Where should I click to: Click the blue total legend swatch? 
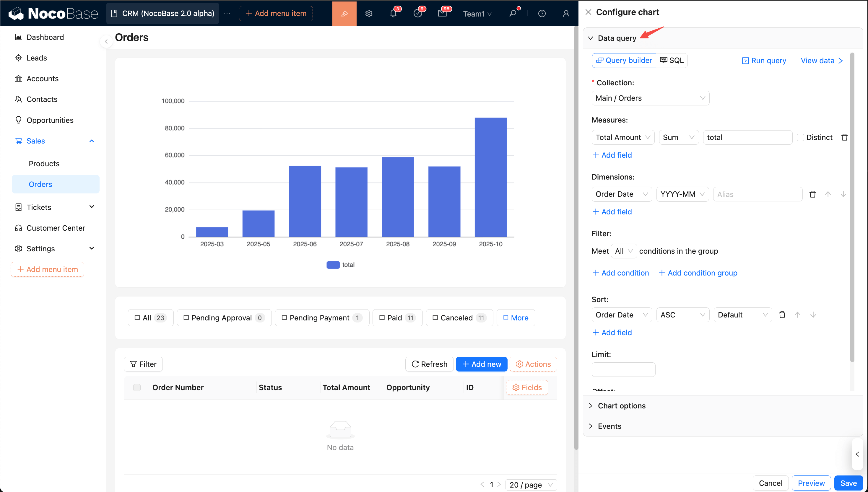pyautogui.click(x=333, y=265)
